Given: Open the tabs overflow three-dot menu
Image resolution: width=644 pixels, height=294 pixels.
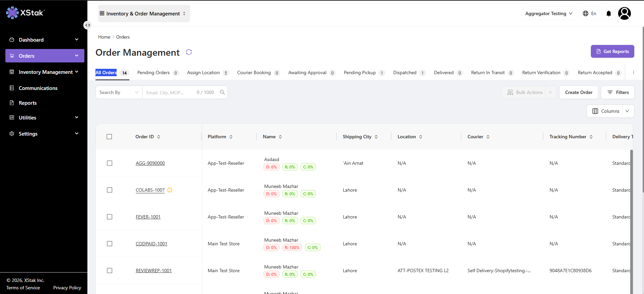Looking at the screenshot, I should (x=634, y=72).
